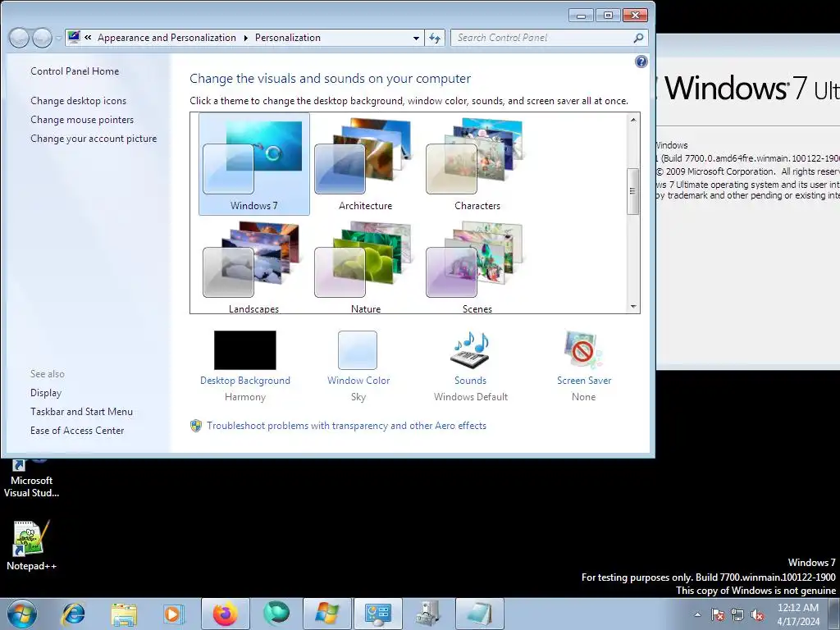This screenshot has height=630, width=840.
Task: Click the network tray icon
Action: pyautogui.click(x=737, y=614)
